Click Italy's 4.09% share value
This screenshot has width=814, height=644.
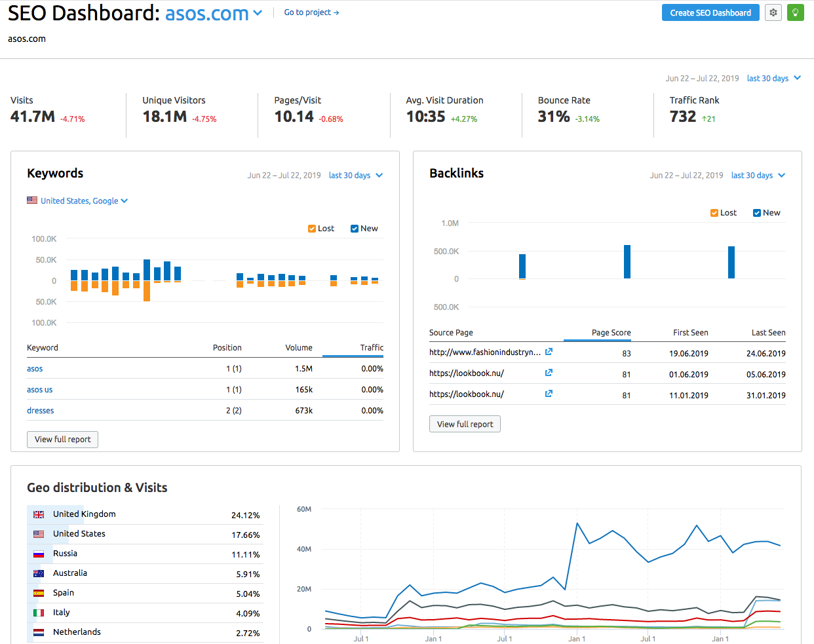(248, 614)
